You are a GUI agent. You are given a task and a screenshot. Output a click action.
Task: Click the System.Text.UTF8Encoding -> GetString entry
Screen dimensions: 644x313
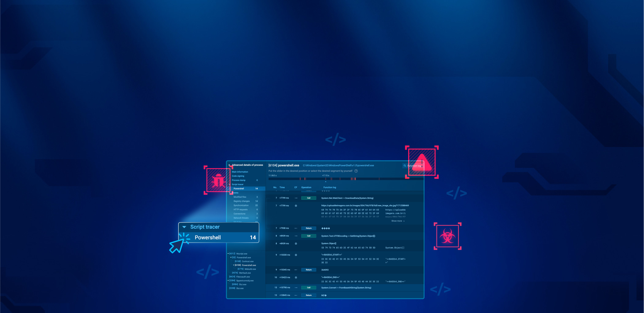(348, 236)
